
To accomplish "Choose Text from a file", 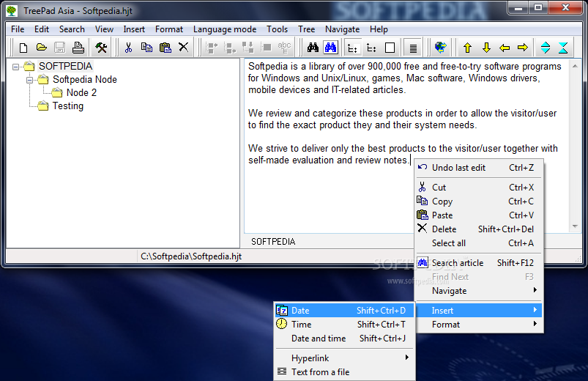I will [344, 372].
